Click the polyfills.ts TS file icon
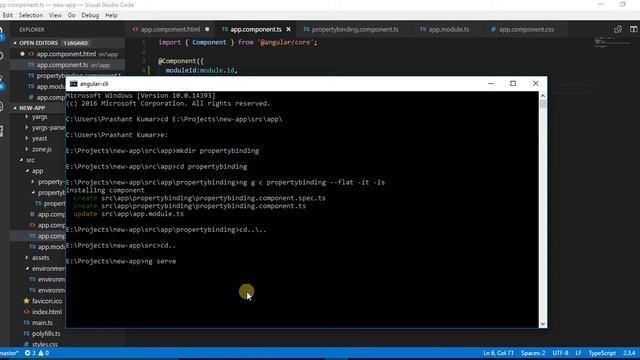This screenshot has height=360, width=640. pyautogui.click(x=27, y=333)
